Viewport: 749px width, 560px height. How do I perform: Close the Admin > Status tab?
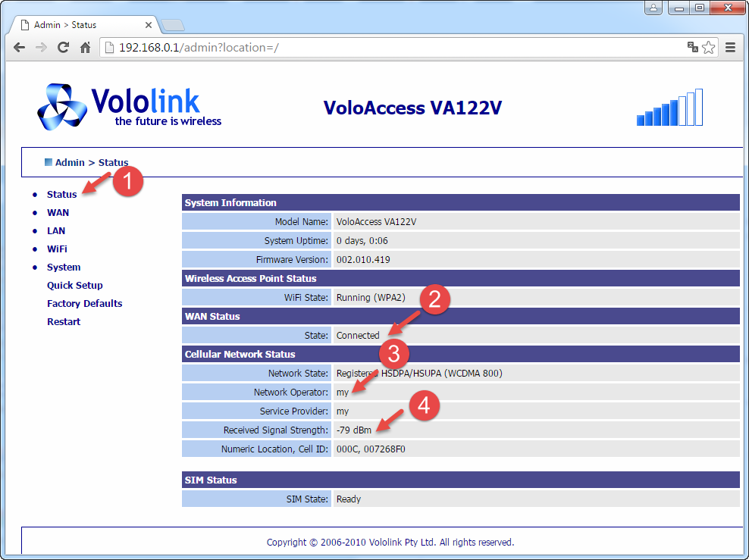(149, 25)
